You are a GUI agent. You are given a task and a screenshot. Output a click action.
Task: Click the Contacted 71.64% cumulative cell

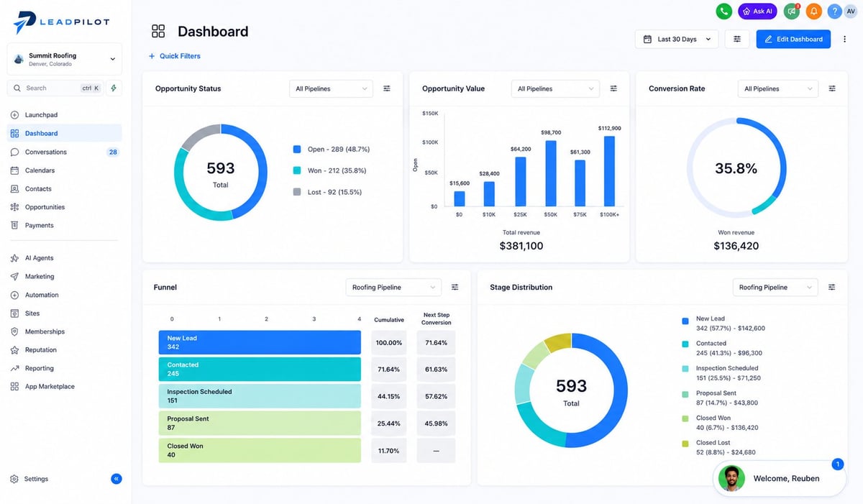pos(389,370)
